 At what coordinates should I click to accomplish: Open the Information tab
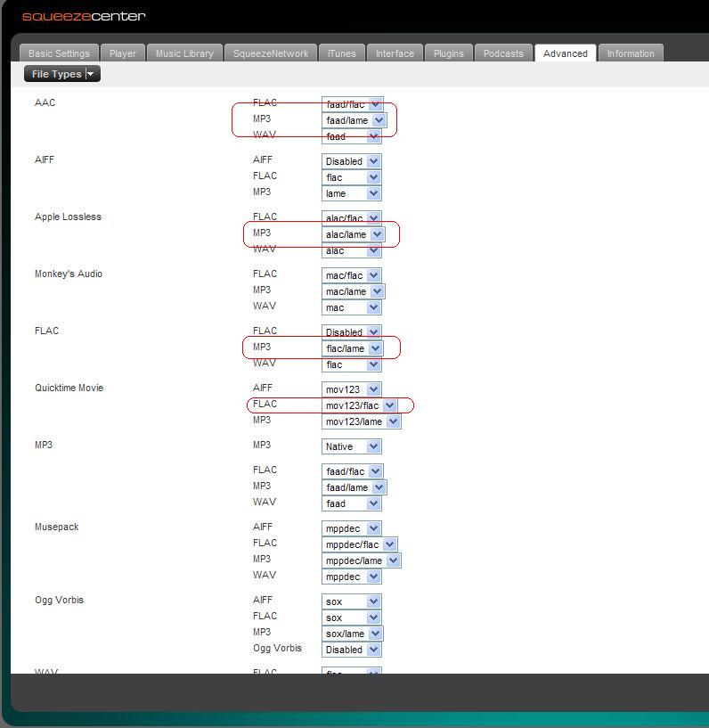631,53
